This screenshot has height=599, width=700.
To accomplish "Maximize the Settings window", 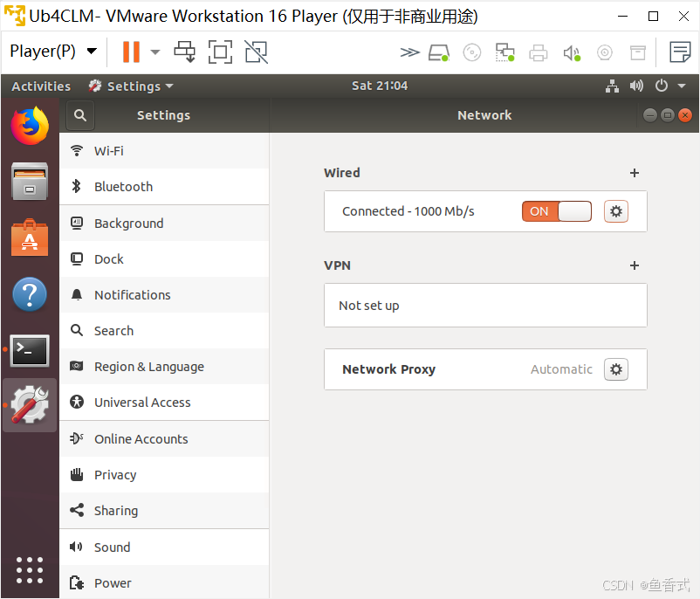I will coord(668,115).
